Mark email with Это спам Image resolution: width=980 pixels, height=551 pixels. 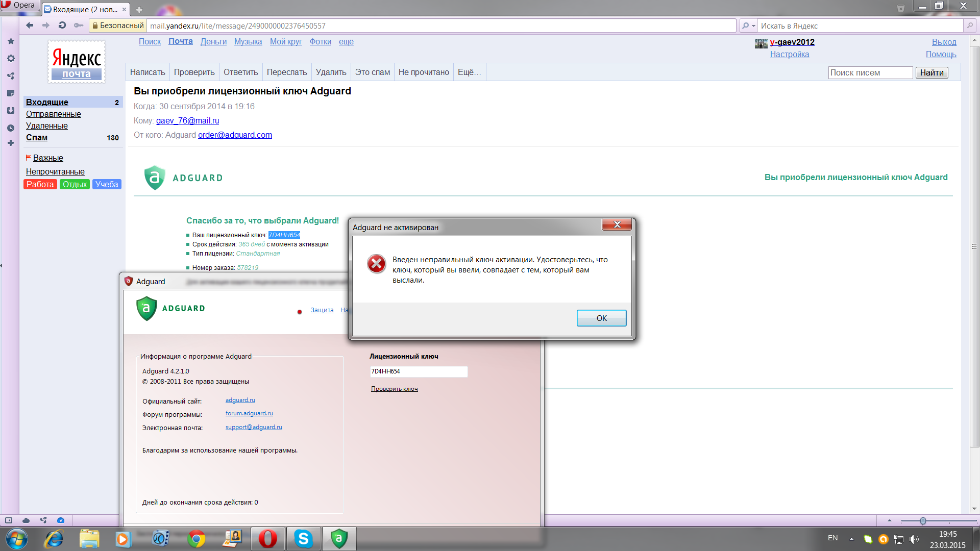[x=373, y=72]
